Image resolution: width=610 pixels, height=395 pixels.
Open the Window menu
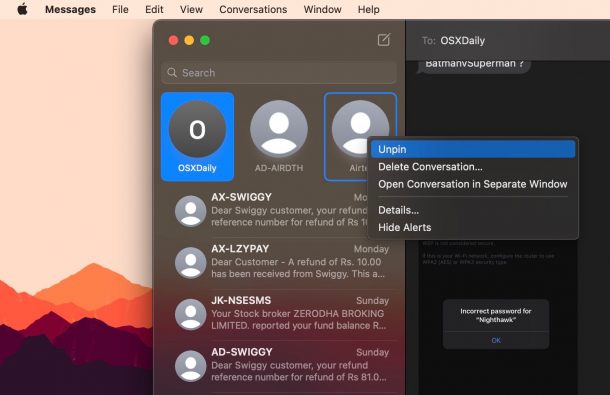coord(323,9)
